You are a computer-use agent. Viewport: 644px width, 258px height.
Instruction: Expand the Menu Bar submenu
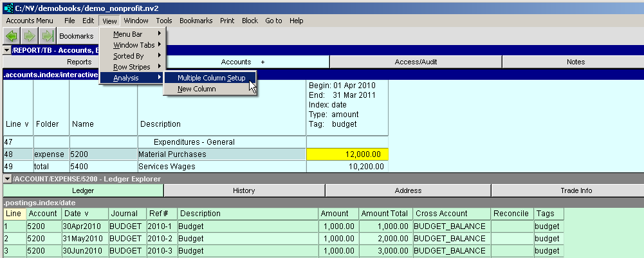[x=133, y=33]
